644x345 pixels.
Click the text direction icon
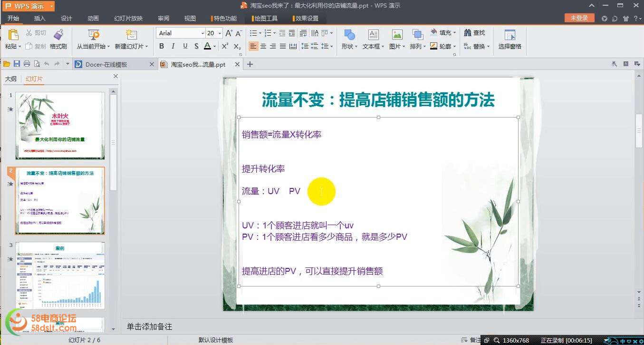(315, 33)
